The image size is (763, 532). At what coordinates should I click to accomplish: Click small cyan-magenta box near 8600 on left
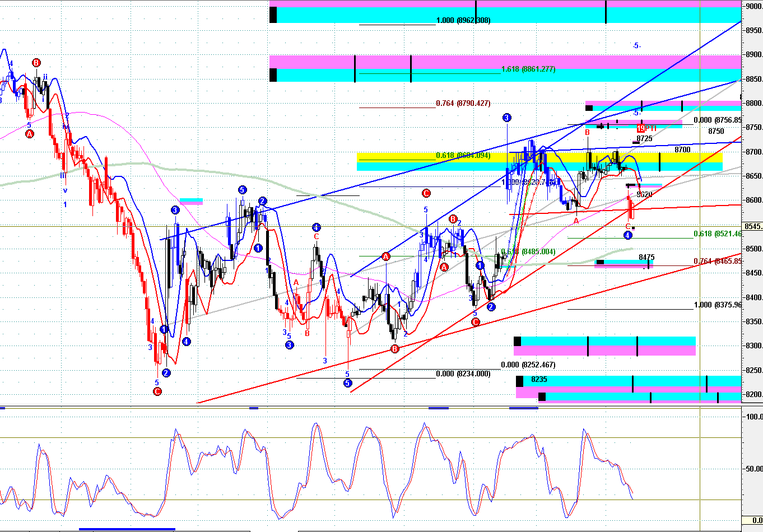point(191,201)
